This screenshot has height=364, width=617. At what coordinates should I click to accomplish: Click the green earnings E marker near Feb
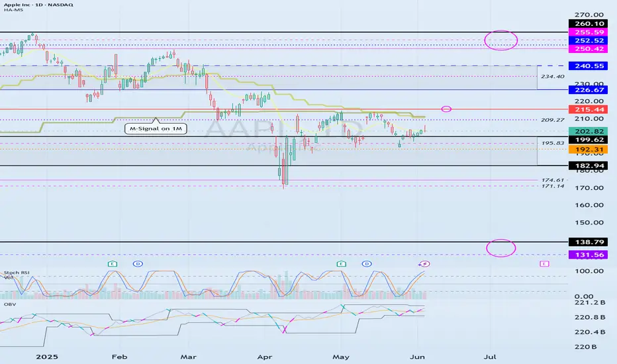click(x=113, y=263)
